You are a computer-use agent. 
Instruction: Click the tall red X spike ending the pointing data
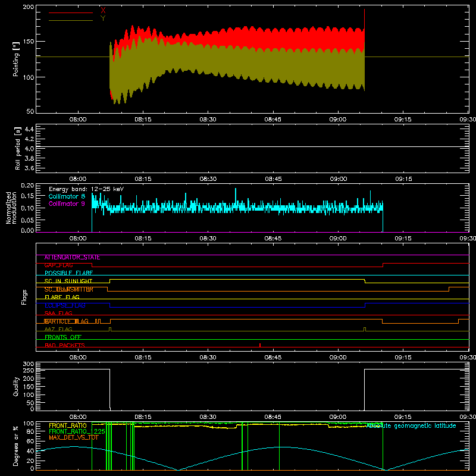coord(364,26)
